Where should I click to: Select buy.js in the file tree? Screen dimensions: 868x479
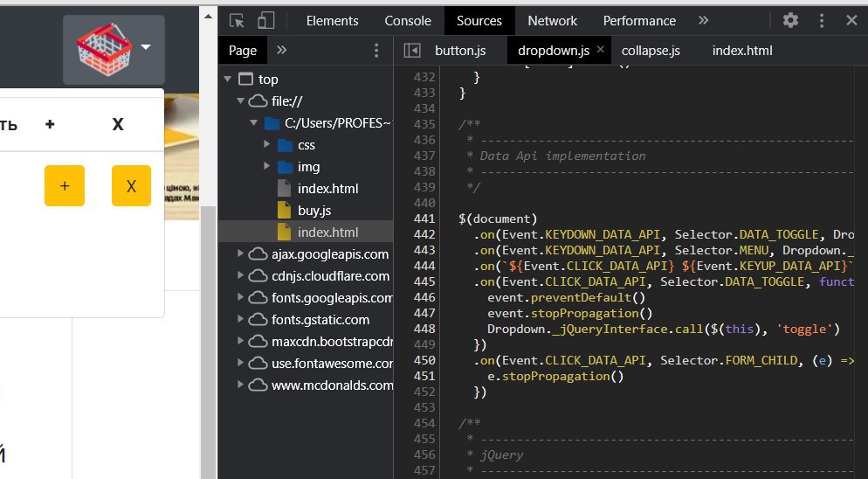pos(313,211)
